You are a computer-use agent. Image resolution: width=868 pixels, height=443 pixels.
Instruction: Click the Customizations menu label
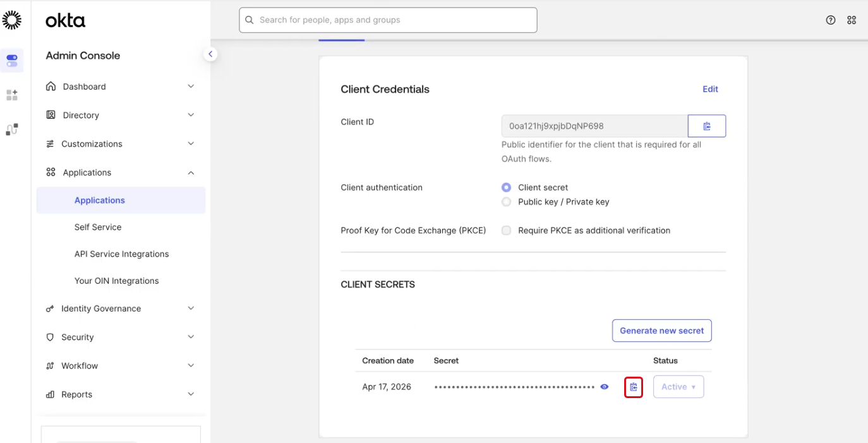pos(92,144)
